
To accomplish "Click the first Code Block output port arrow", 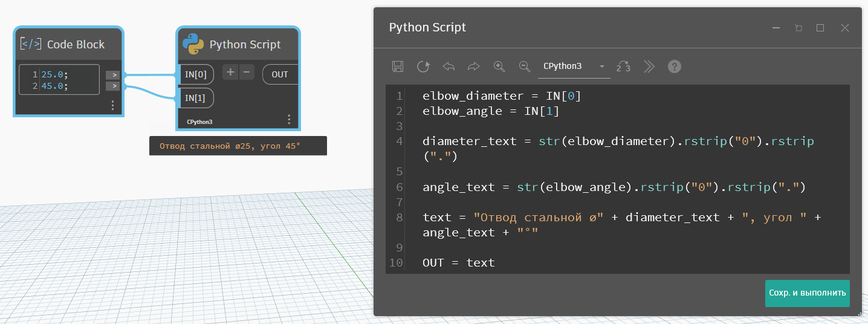I will point(112,75).
